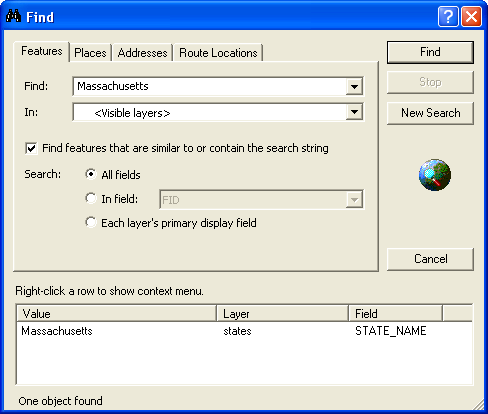Image resolution: width=488 pixels, height=414 pixels.
Task: Open the Find text dropdown arrow
Action: (x=354, y=87)
